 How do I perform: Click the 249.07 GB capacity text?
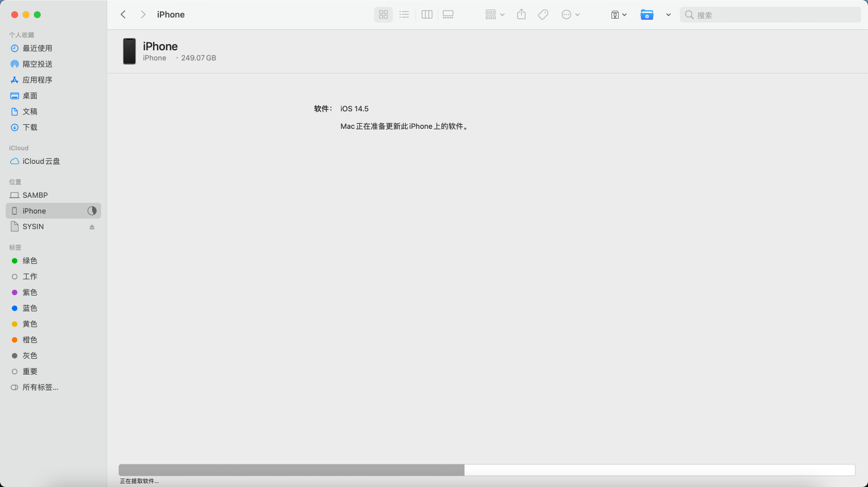click(198, 58)
